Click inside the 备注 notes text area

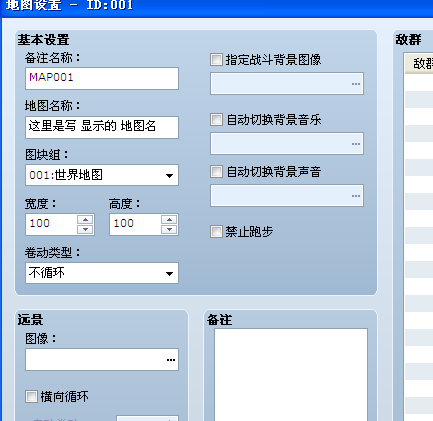[291, 375]
